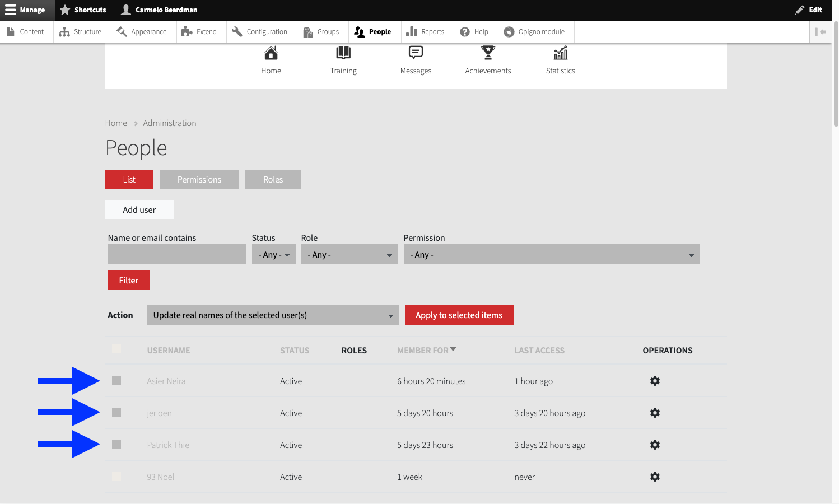This screenshot has height=504, width=839.
Task: Click the Edit pencil in the toolbar
Action: tap(808, 10)
